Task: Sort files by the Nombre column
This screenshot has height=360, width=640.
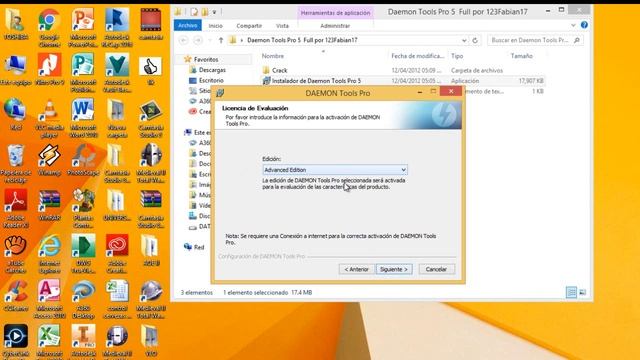Action: (x=273, y=56)
